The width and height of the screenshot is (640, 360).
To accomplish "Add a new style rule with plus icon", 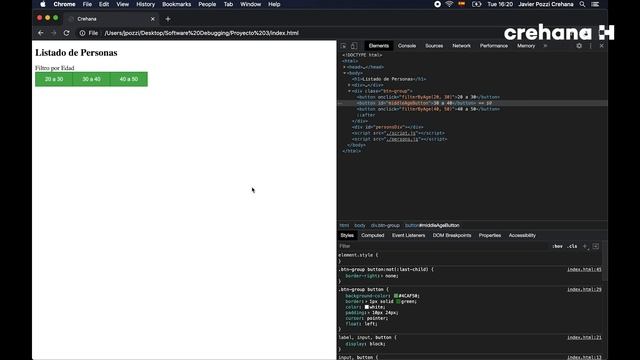I will tap(585, 246).
